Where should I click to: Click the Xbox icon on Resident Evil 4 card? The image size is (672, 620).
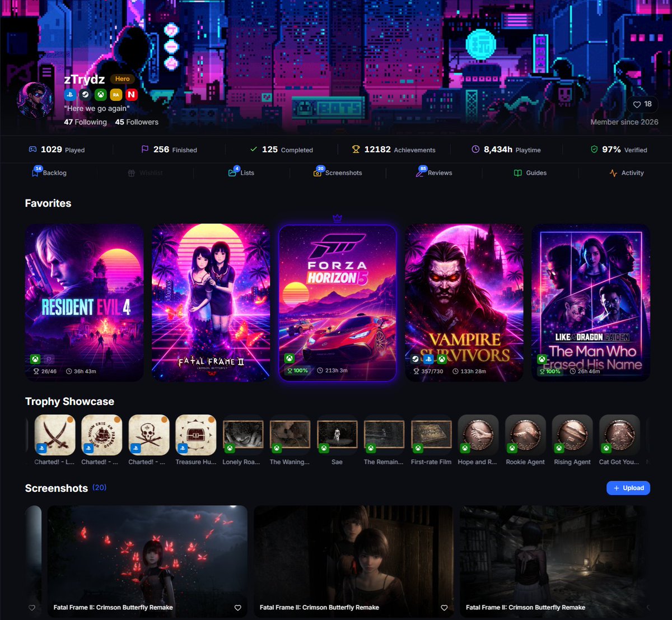(x=35, y=359)
